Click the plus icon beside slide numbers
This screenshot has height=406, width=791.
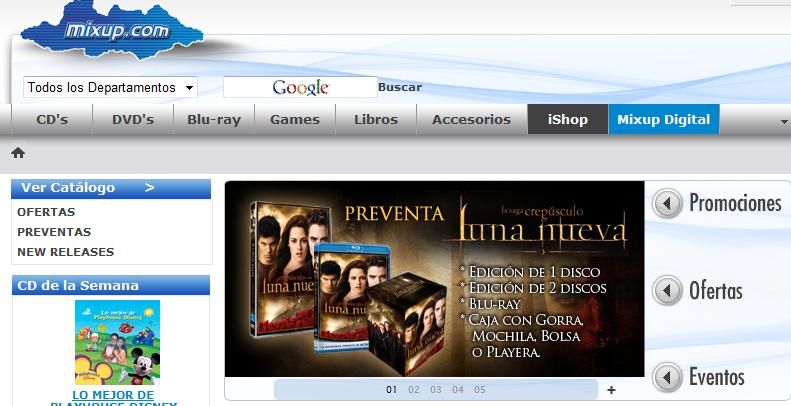[x=612, y=390]
